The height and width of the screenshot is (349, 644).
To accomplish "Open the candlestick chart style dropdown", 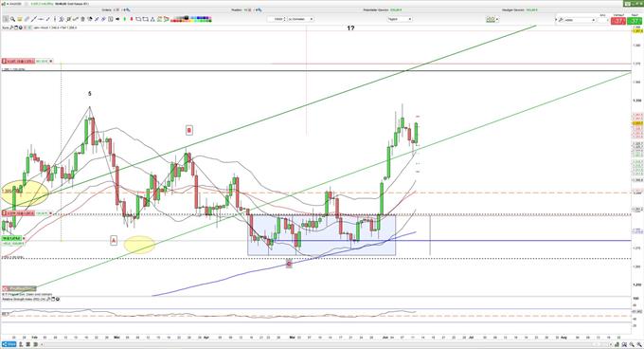I will (492, 19).
